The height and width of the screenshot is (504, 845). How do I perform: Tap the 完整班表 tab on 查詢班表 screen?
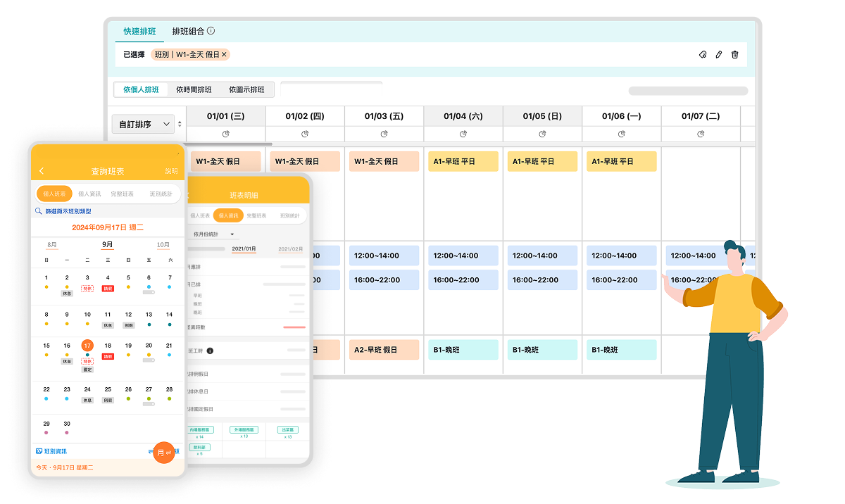[x=122, y=194]
